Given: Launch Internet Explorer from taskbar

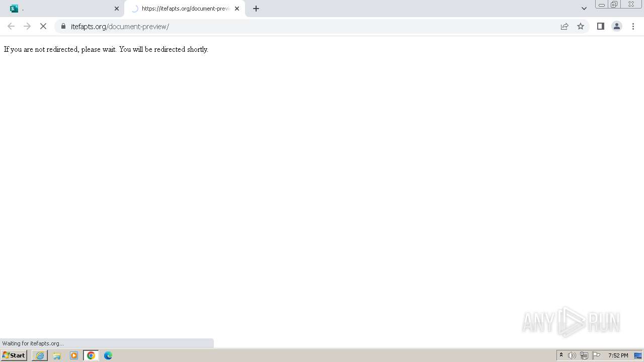Looking at the screenshot, I should 40,355.
